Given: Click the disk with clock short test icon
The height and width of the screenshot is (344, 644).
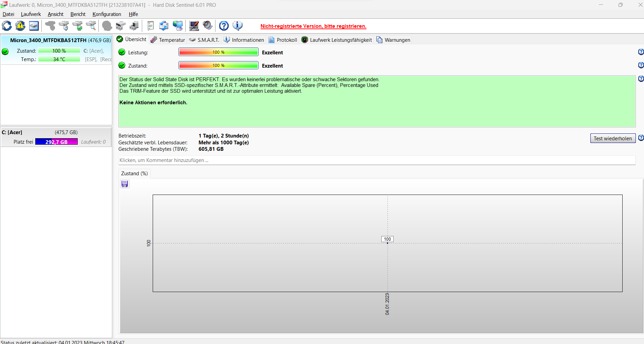Looking at the screenshot, I should (x=64, y=26).
